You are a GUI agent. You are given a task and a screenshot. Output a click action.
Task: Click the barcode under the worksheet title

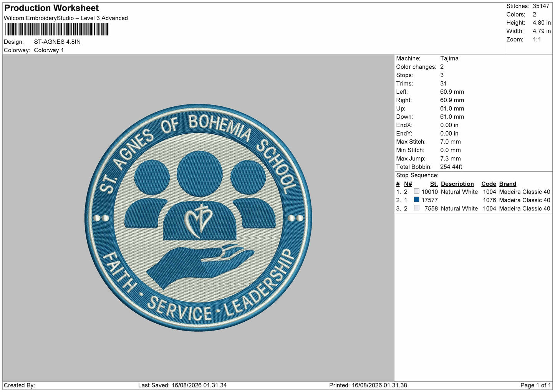(x=57, y=30)
